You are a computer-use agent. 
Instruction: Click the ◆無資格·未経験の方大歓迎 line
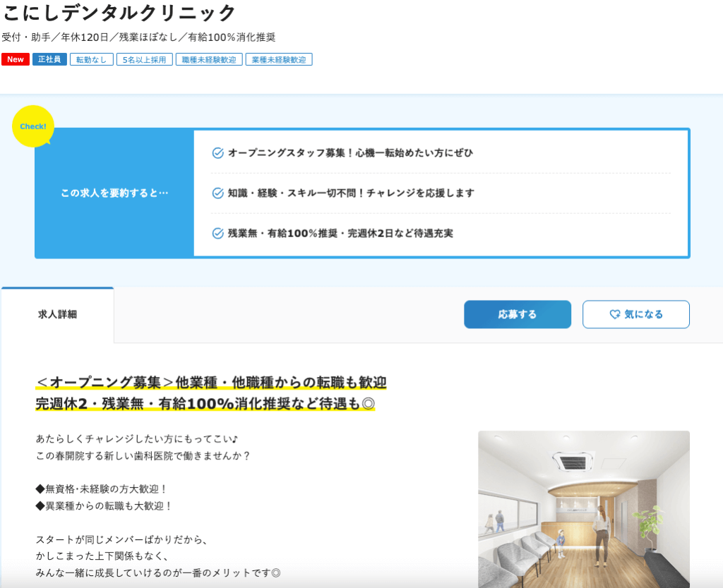point(102,489)
